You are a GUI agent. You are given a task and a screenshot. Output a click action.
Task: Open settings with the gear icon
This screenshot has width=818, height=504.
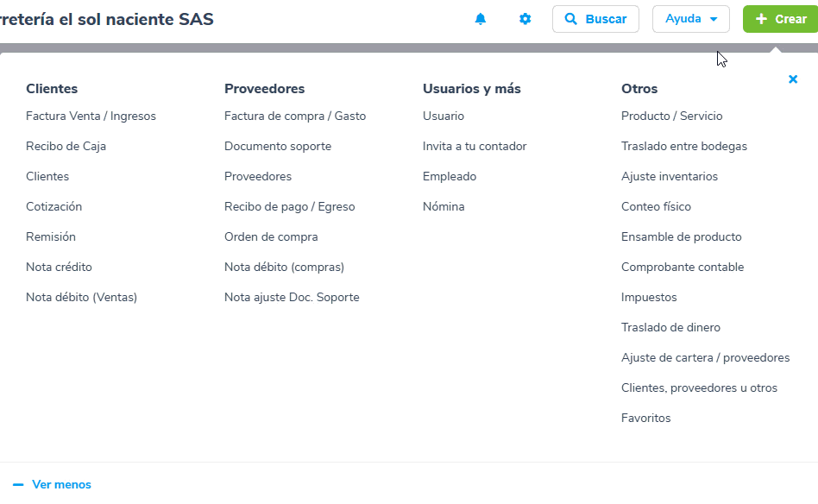pos(525,19)
